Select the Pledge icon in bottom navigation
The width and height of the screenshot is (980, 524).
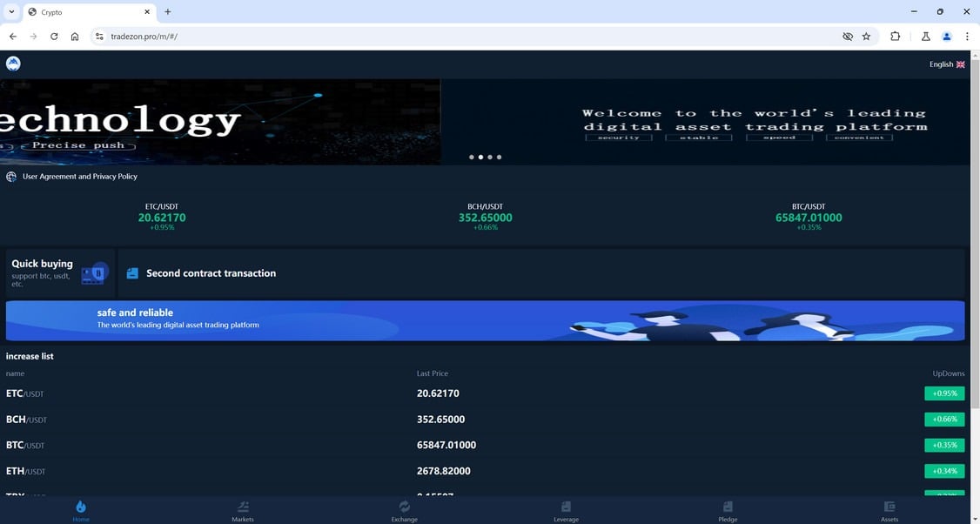pyautogui.click(x=728, y=506)
